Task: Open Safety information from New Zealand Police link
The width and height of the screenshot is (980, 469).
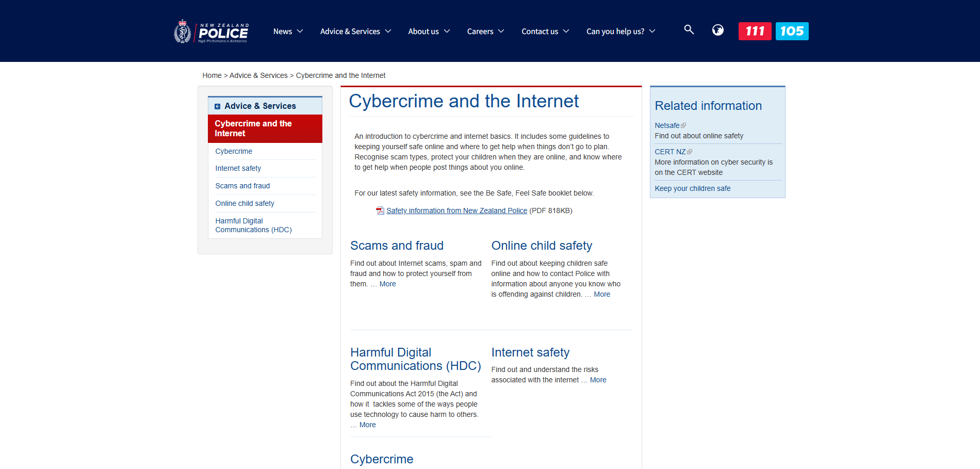Action: click(456, 211)
